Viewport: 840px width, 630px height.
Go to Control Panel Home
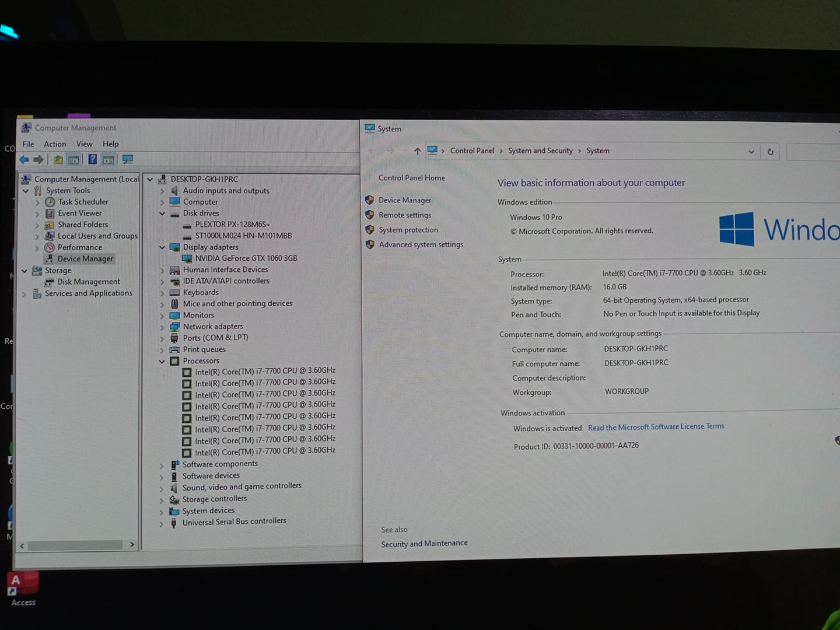[411, 178]
